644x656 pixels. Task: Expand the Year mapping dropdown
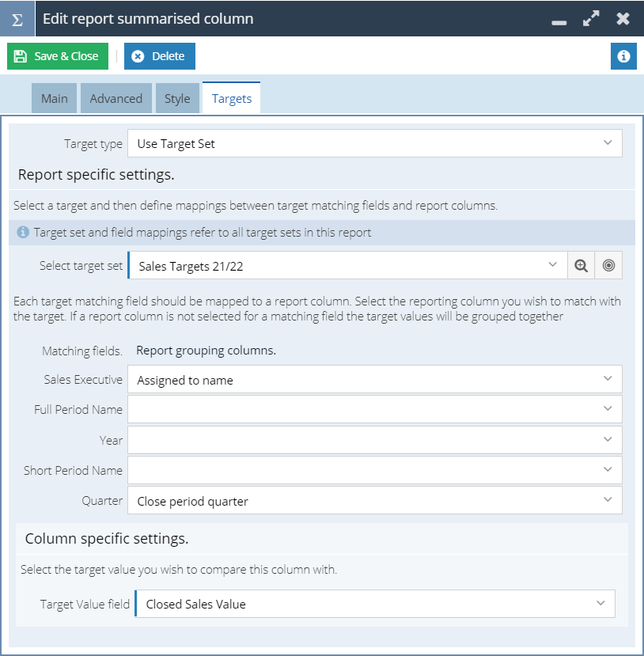[x=375, y=440]
